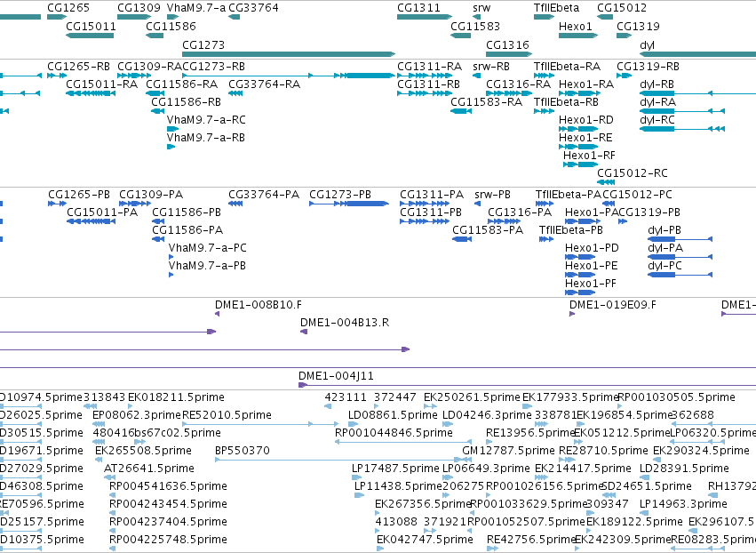
Task: Click the CG15011 gene label
Action: point(91,26)
